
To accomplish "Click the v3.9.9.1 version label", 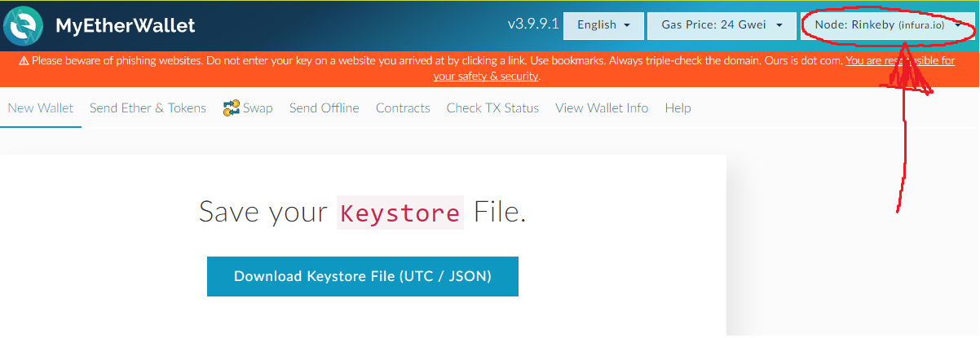I will click(533, 24).
